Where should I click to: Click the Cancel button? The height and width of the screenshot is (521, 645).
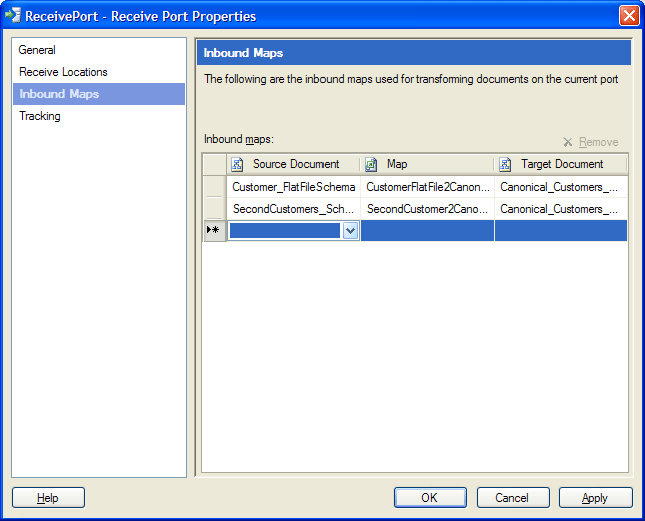[x=513, y=498]
